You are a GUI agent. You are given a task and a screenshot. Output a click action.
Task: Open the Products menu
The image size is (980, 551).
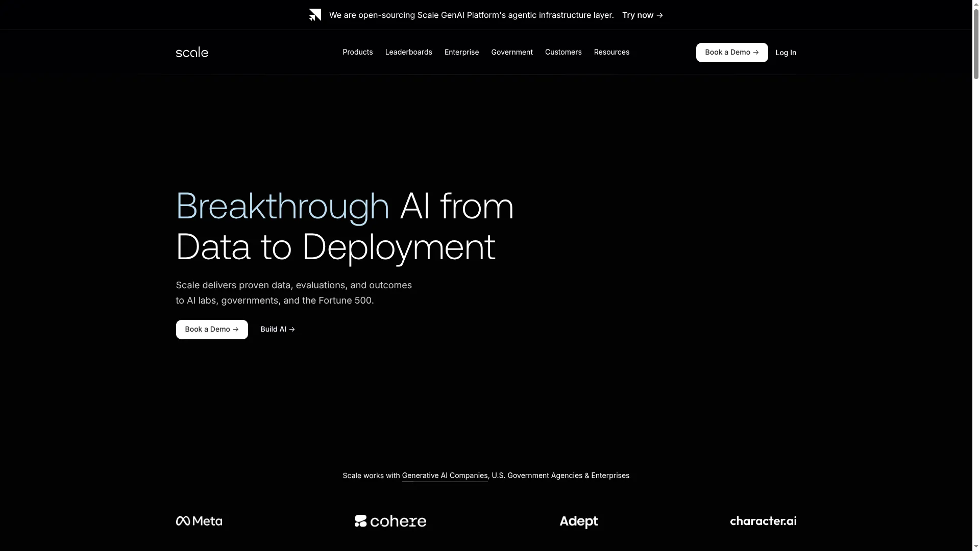pyautogui.click(x=358, y=52)
